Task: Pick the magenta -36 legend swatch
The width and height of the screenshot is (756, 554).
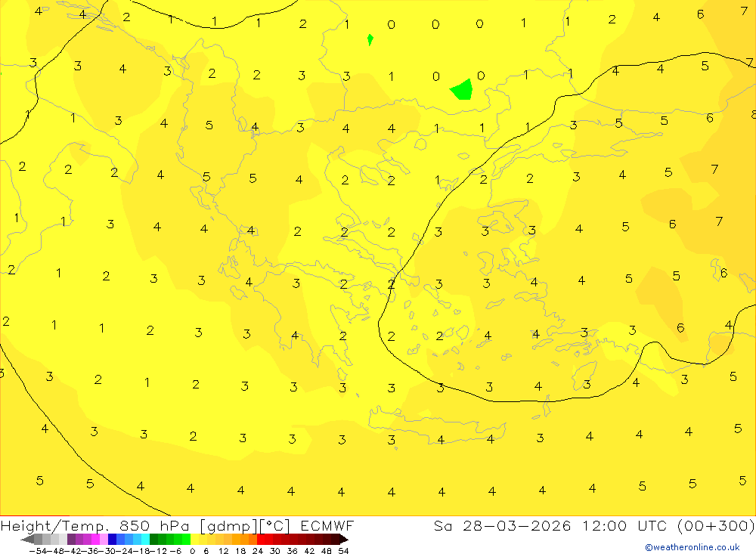Action: 95,539
